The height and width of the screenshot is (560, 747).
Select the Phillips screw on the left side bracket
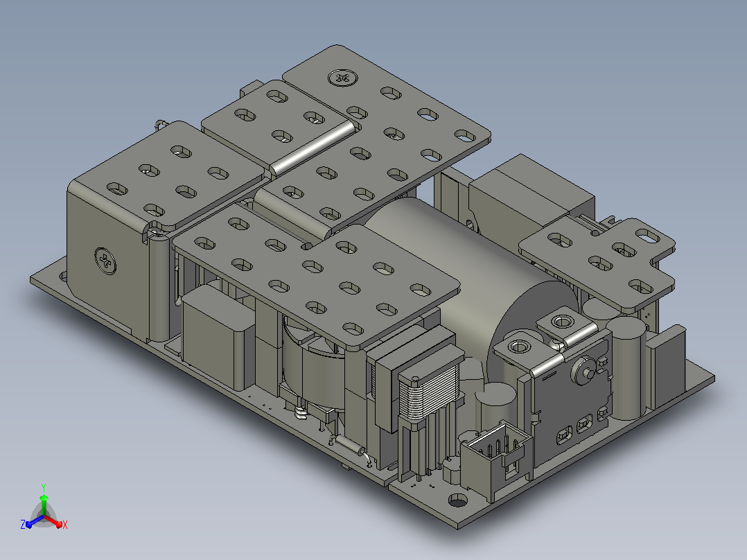click(105, 261)
